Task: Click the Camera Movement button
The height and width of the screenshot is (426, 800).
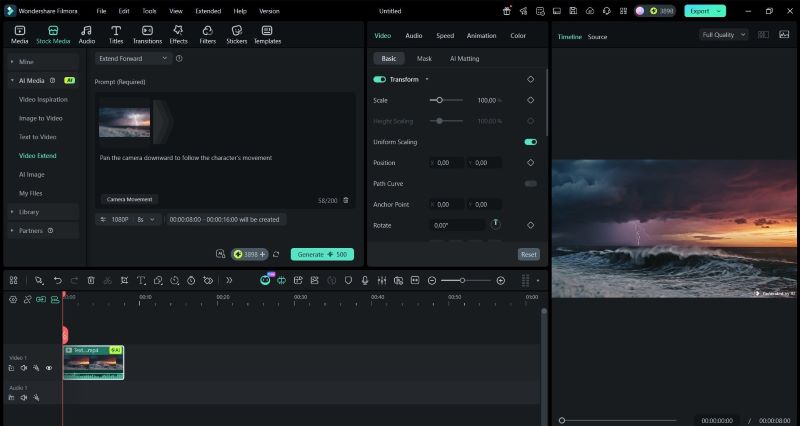Action: pyautogui.click(x=130, y=199)
